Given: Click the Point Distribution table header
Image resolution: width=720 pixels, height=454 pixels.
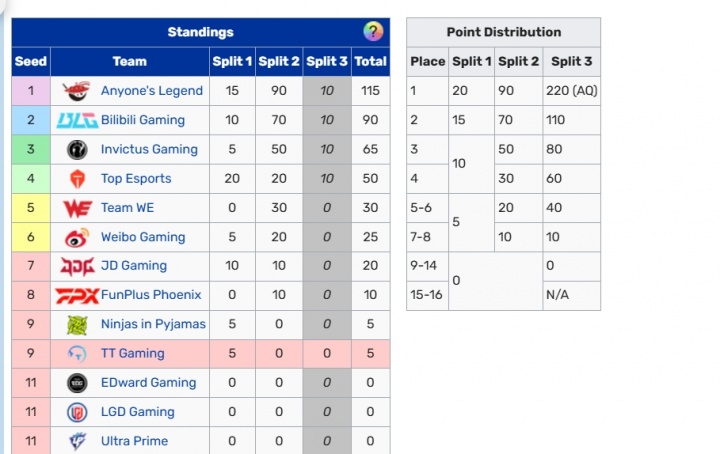Looking at the screenshot, I should (x=503, y=32).
